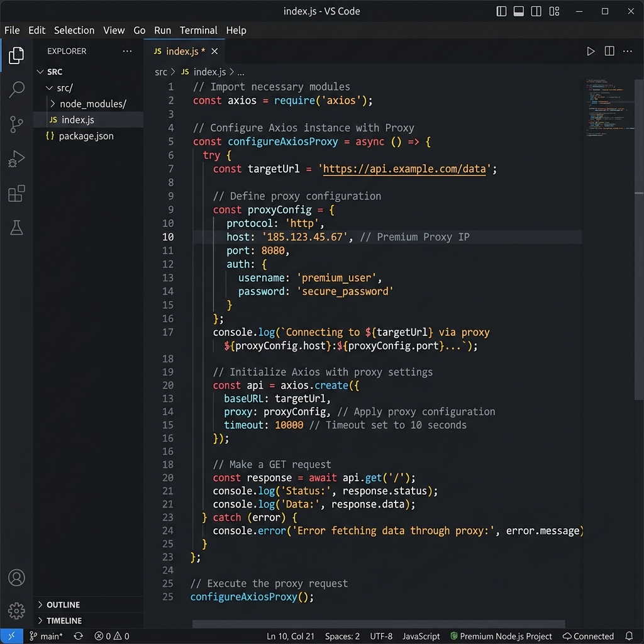Click Premium Node.js Project status item
This screenshot has width=644, height=644.
pyautogui.click(x=501, y=636)
